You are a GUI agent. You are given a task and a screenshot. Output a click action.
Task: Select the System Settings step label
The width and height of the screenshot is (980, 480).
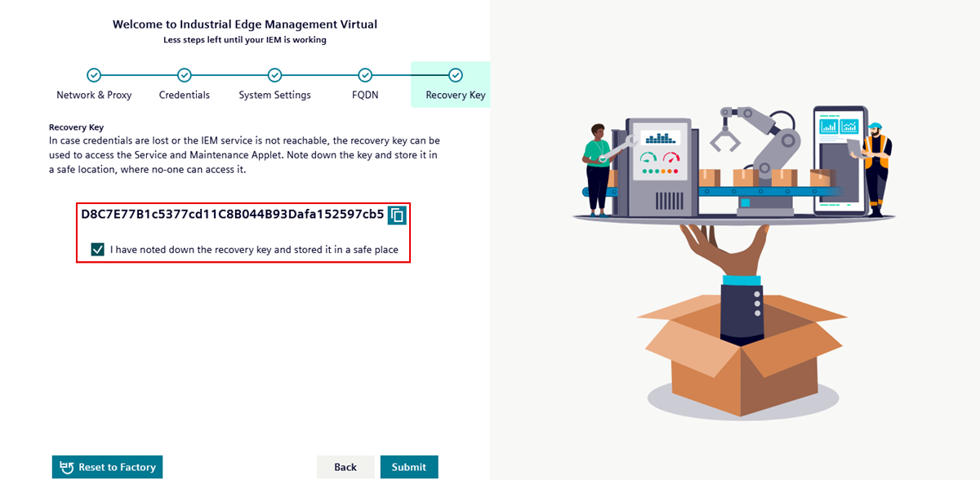275,95
